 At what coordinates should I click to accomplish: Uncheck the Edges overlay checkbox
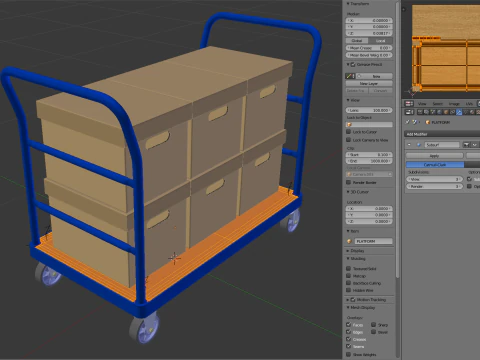pos(349,332)
